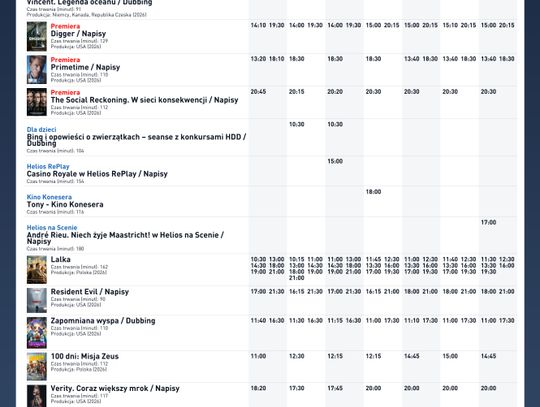Image resolution: width=540 pixels, height=407 pixels.
Task: Select the 13:20 Primetime showtime
Action: (x=258, y=59)
